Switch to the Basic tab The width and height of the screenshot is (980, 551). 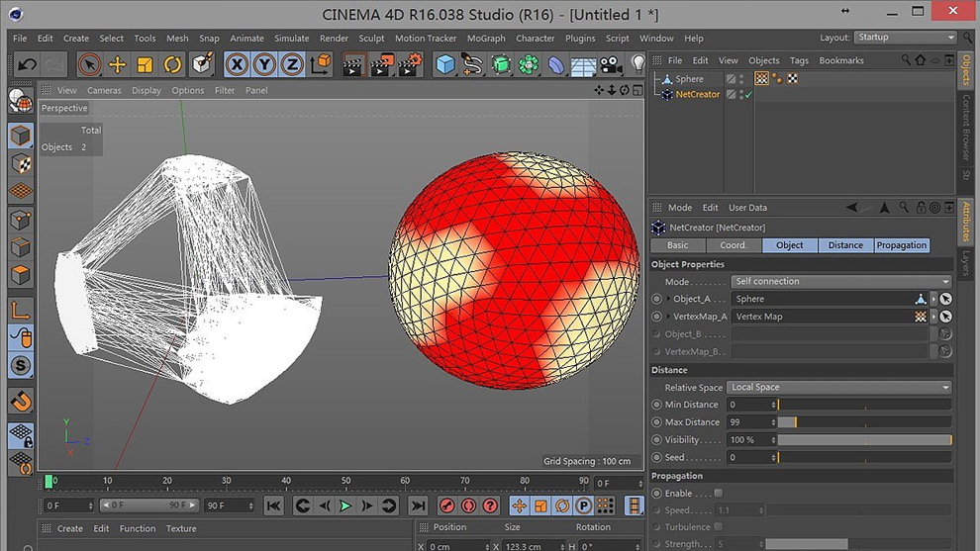[677, 245]
